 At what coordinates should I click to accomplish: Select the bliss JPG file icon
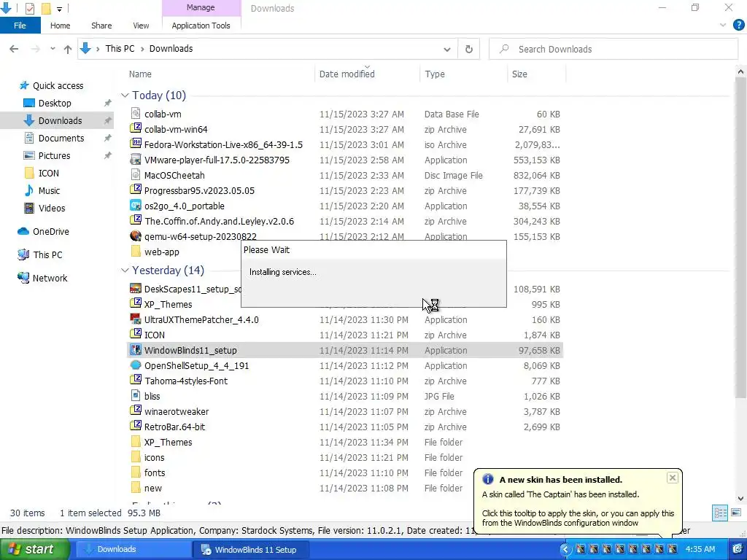(x=136, y=396)
